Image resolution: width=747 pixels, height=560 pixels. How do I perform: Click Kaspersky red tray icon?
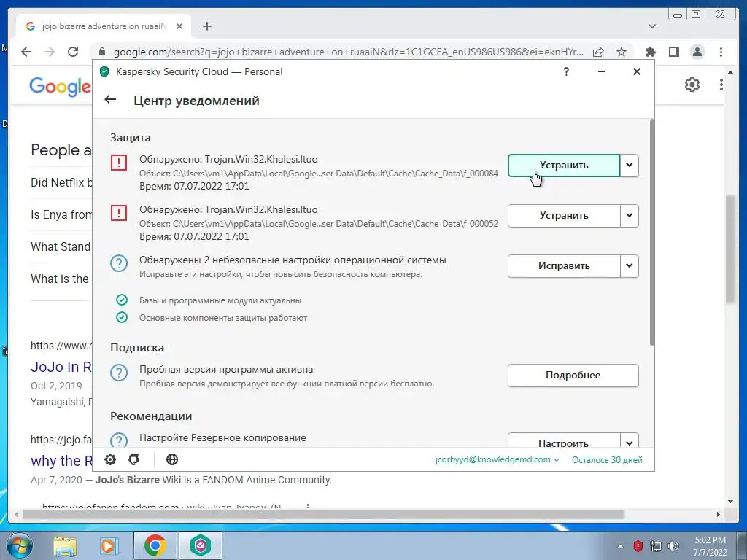pyautogui.click(x=638, y=545)
